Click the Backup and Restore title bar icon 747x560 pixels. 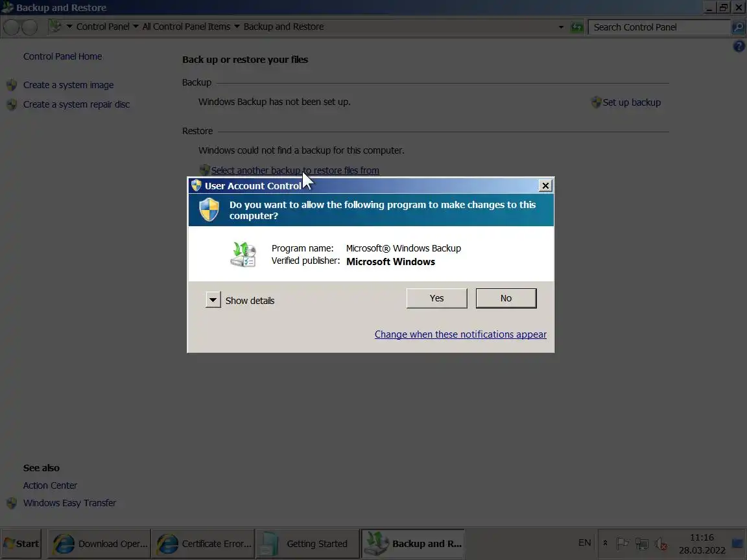point(7,7)
